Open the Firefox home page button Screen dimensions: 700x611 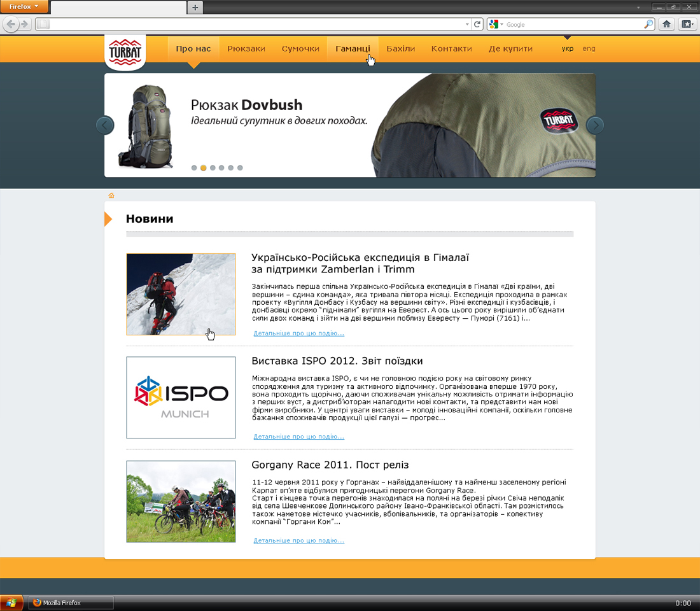point(666,24)
